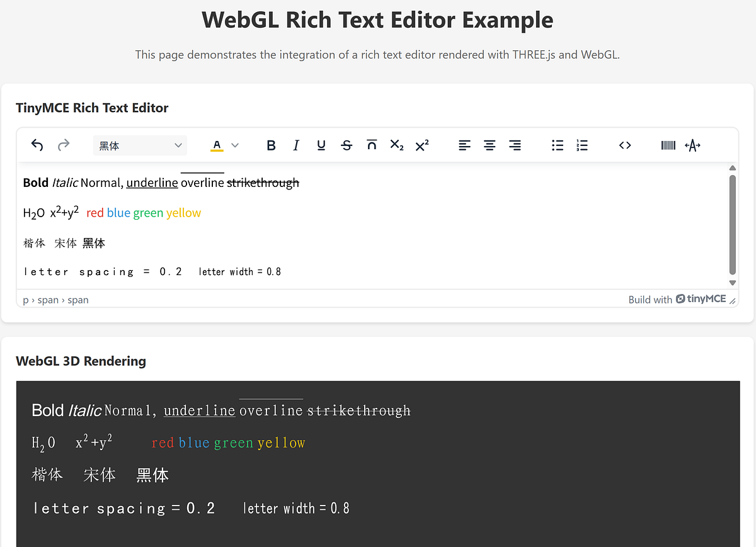This screenshot has height=547, width=756.
Task: Toggle strikethrough formatting
Action: [346, 145]
